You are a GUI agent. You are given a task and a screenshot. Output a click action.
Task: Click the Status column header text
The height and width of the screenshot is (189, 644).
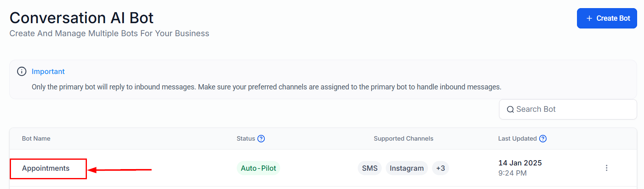tap(246, 139)
